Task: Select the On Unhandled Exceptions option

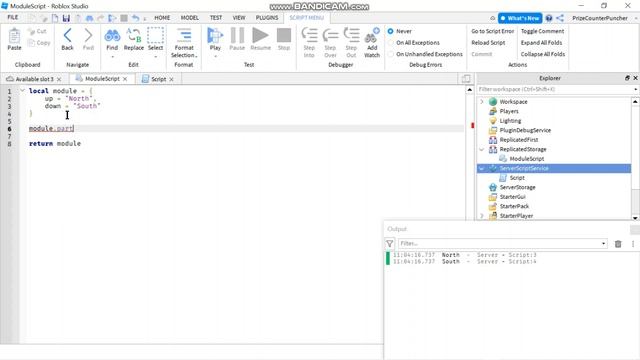Action: point(391,54)
